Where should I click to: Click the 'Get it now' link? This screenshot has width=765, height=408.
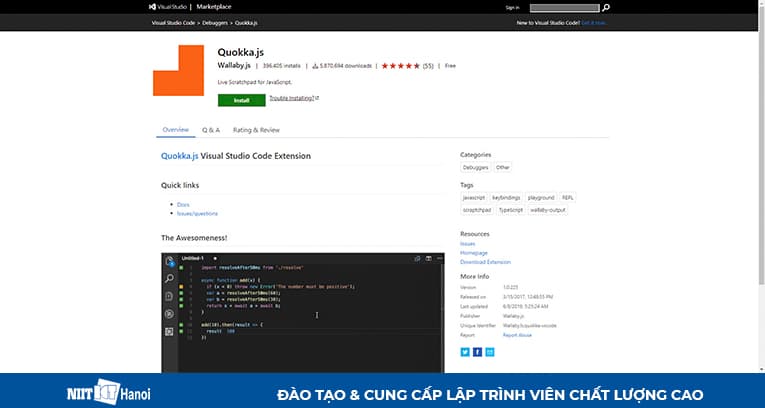(594, 23)
